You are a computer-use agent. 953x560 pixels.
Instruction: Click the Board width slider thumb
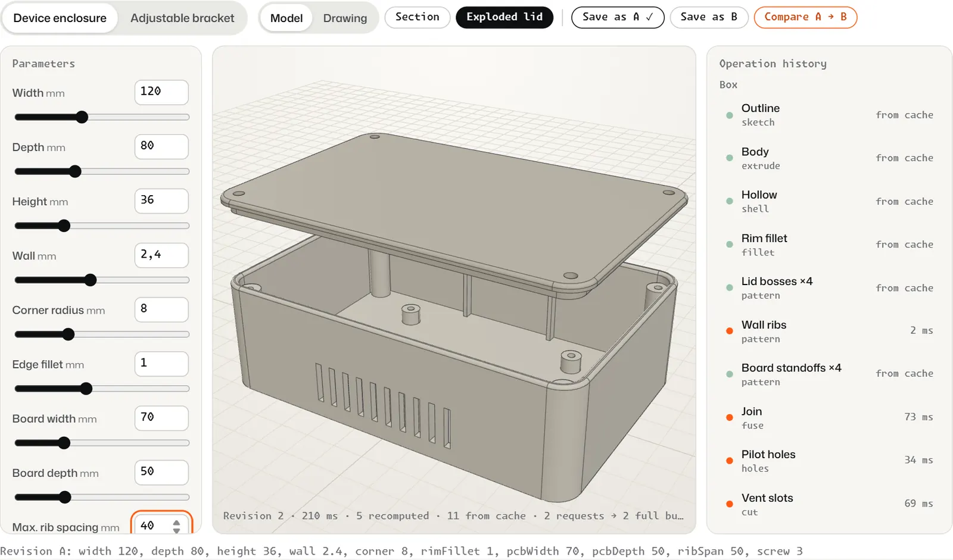coord(64,443)
